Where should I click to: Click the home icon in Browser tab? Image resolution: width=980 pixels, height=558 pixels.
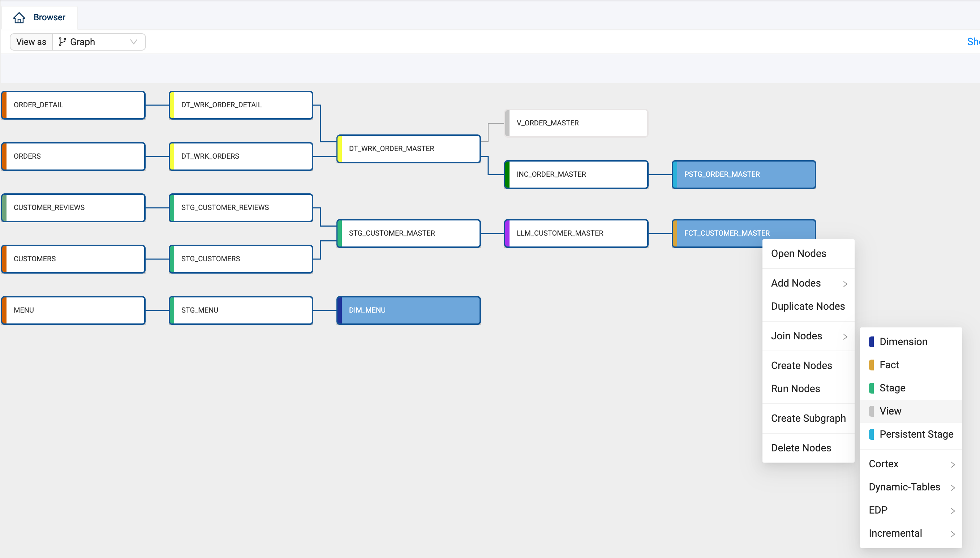pos(19,18)
